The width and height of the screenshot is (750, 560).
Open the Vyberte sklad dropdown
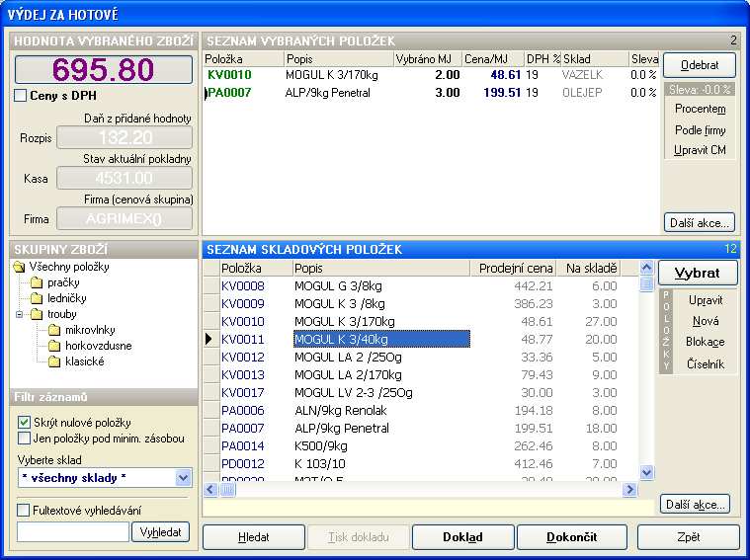pyautogui.click(x=183, y=478)
